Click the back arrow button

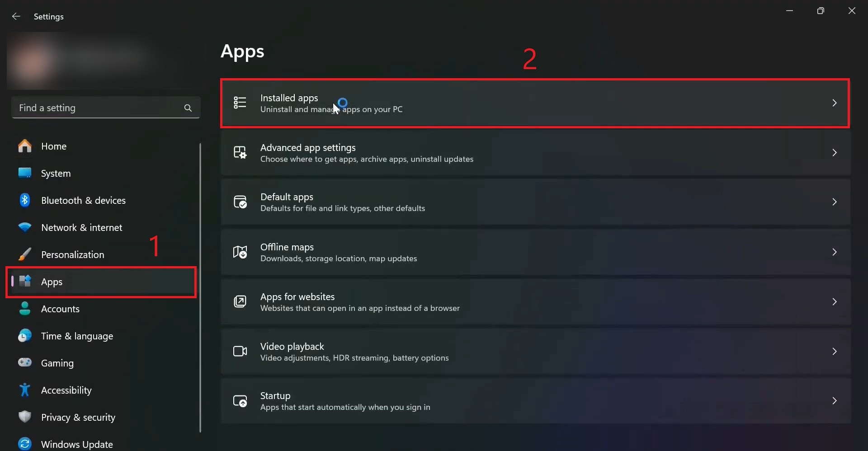pyautogui.click(x=16, y=16)
